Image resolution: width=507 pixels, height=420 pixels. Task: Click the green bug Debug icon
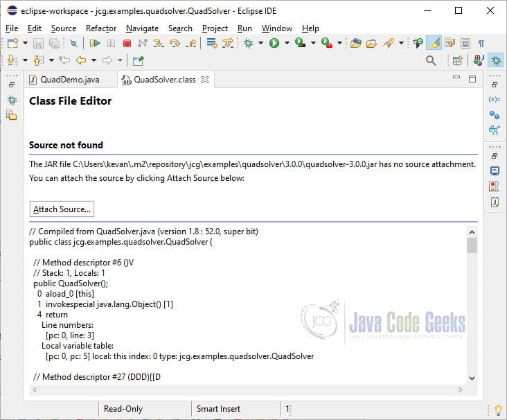(x=249, y=43)
